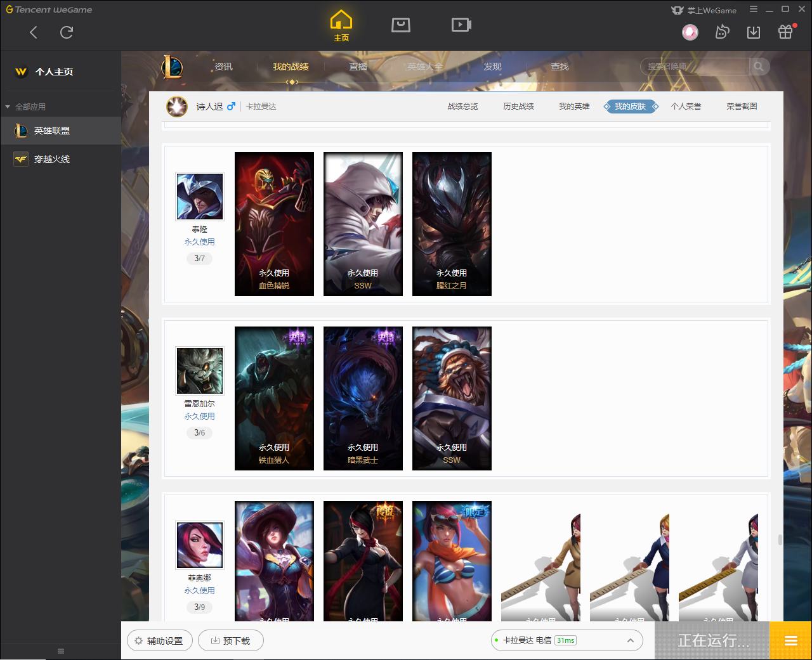Open the 资讯 tab
The image size is (812, 660).
(x=223, y=67)
